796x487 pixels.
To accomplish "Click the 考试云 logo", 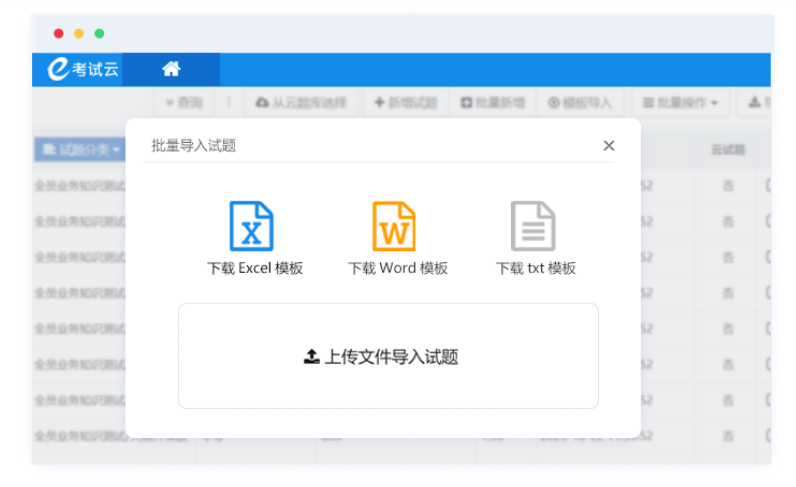I will point(85,69).
